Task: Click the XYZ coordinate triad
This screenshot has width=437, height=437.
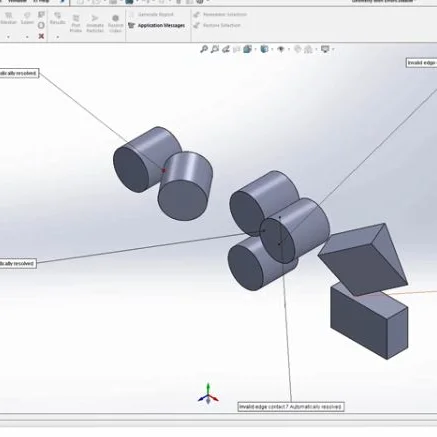Action: 208,394
